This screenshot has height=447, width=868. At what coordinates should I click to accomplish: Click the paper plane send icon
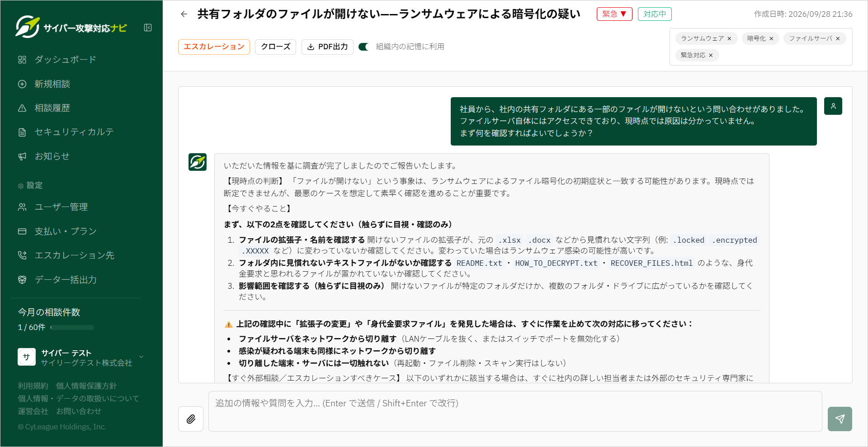pos(840,419)
